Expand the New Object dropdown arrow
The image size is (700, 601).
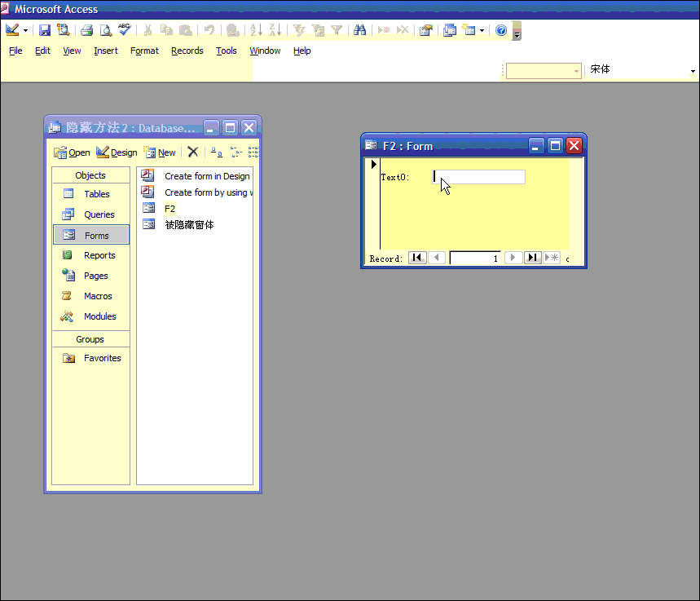point(482,30)
